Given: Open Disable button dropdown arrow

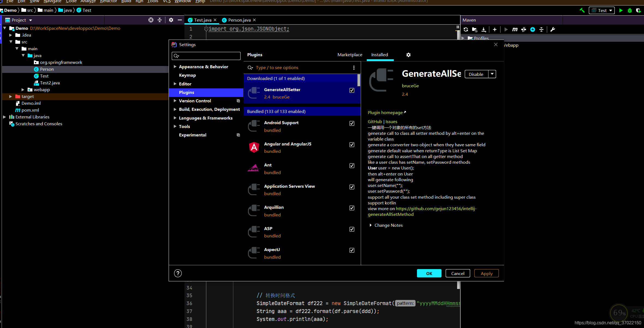Looking at the screenshot, I should tap(492, 74).
